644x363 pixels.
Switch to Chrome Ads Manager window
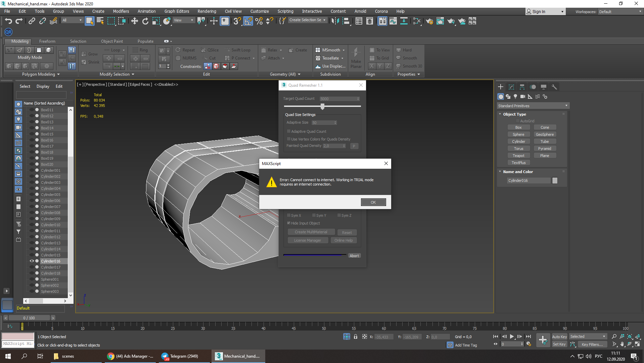(x=131, y=356)
